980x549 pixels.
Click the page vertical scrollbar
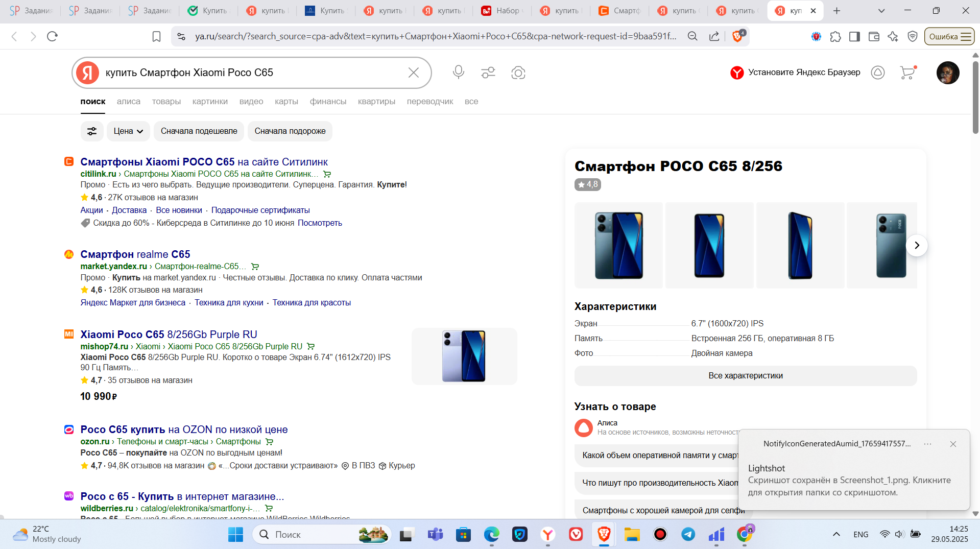(975, 98)
